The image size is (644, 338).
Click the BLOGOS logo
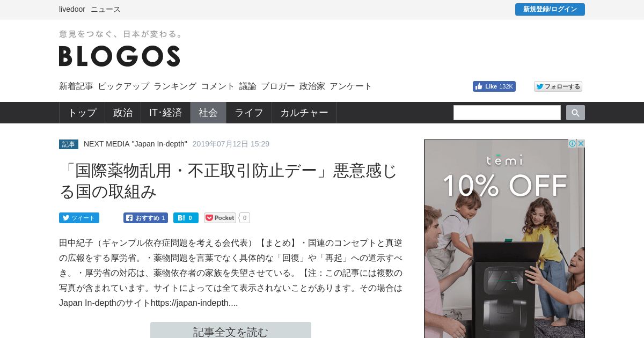point(119,56)
